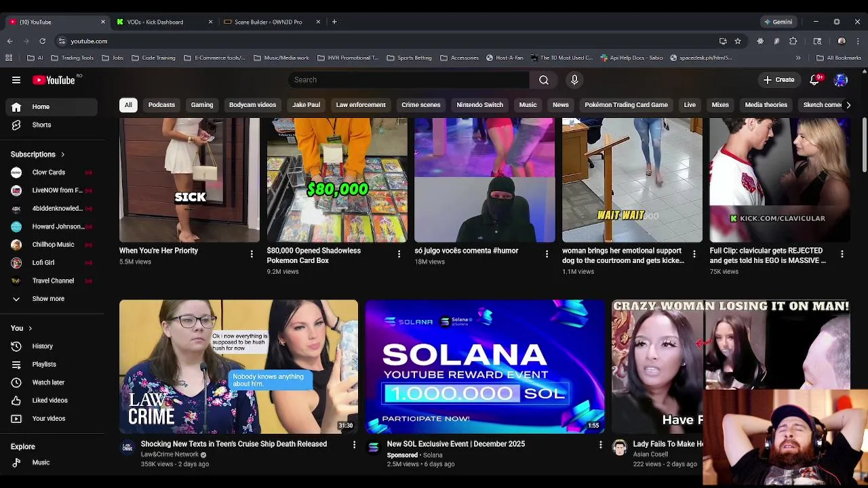Image resolution: width=868 pixels, height=488 pixels.
Task: Expand Subscriptions section
Action: pos(38,155)
